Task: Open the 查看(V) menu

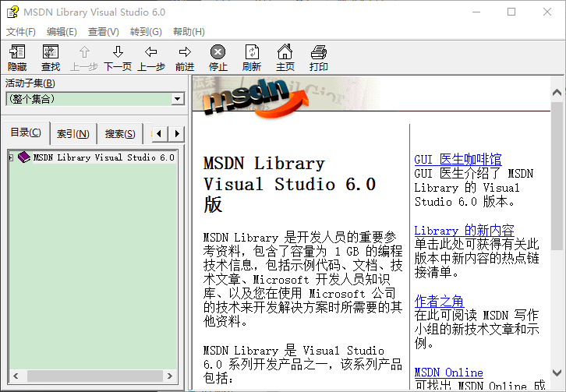Action: click(x=103, y=32)
